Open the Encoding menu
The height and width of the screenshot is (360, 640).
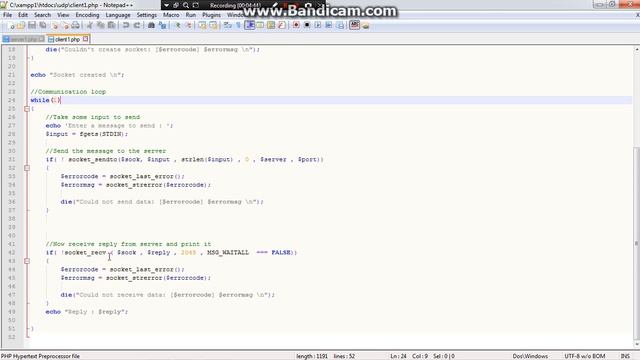coord(87,15)
